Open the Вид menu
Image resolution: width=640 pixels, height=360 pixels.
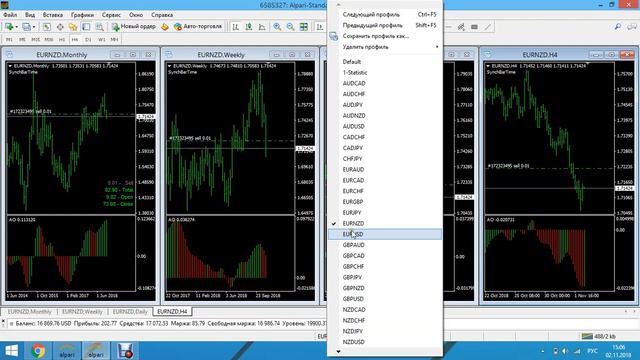(x=30, y=15)
